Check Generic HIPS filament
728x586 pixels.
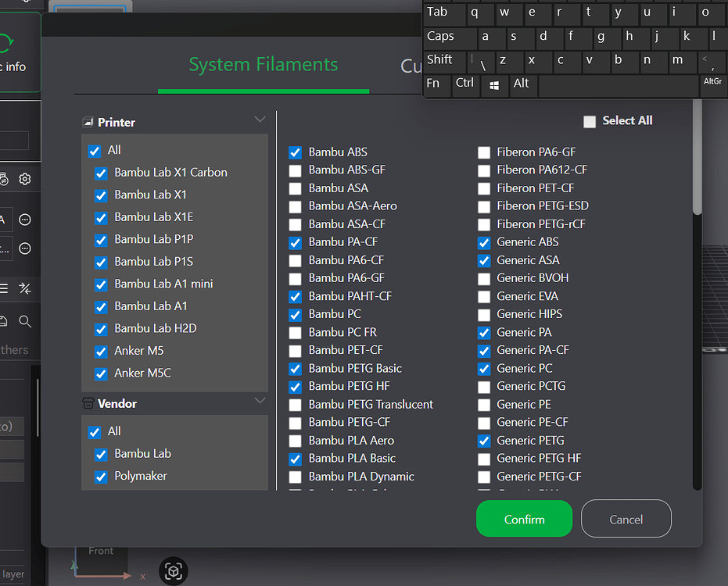(484, 315)
